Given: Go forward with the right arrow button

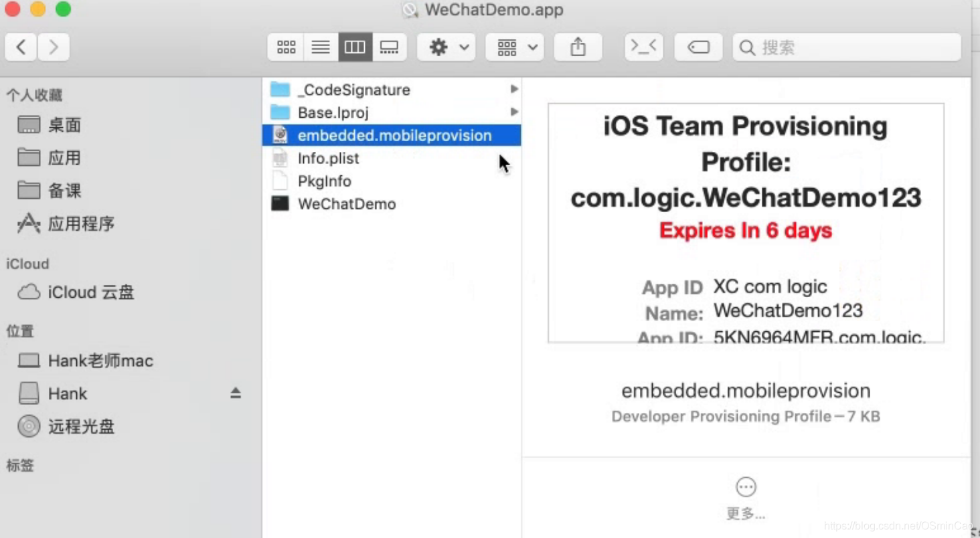Looking at the screenshot, I should [x=54, y=48].
